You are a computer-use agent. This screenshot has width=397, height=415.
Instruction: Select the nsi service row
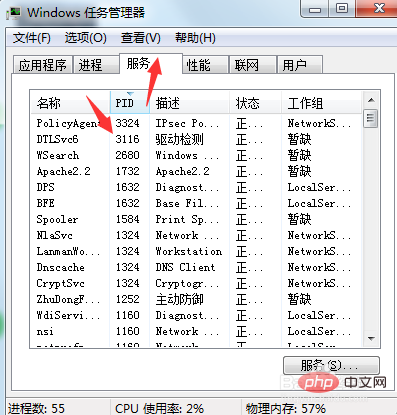tap(195, 331)
